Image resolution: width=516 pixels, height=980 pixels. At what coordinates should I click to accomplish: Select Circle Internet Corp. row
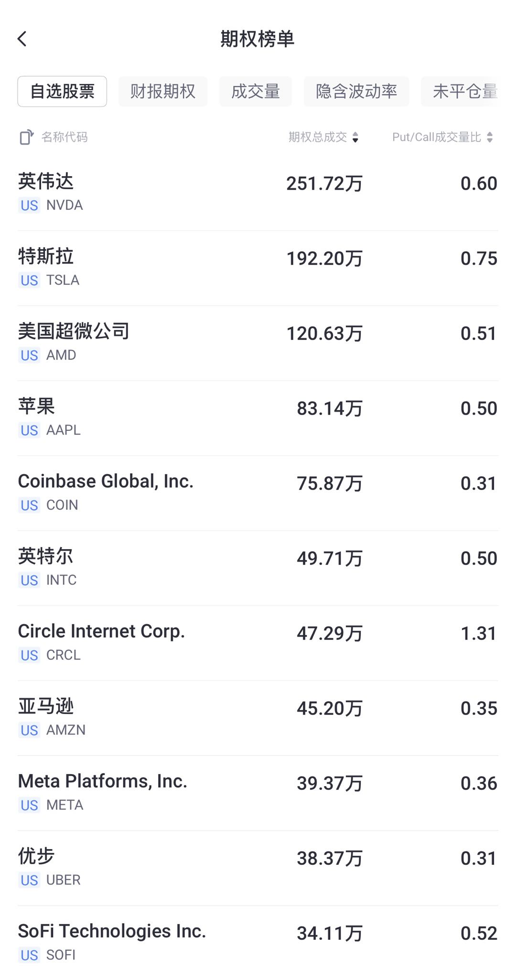click(258, 643)
